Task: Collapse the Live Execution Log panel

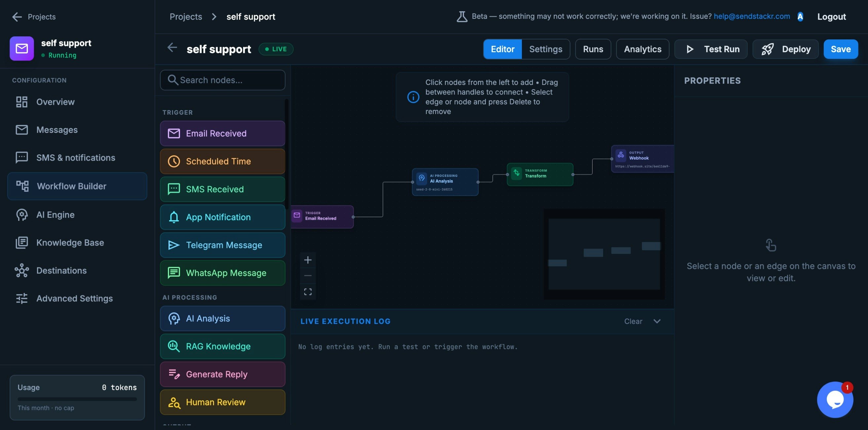Action: pos(657,321)
